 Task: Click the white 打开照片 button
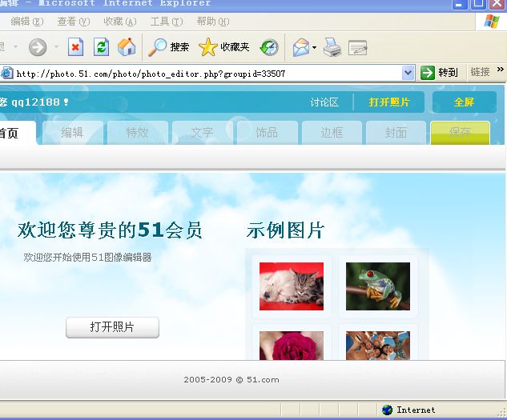pyautogui.click(x=112, y=327)
